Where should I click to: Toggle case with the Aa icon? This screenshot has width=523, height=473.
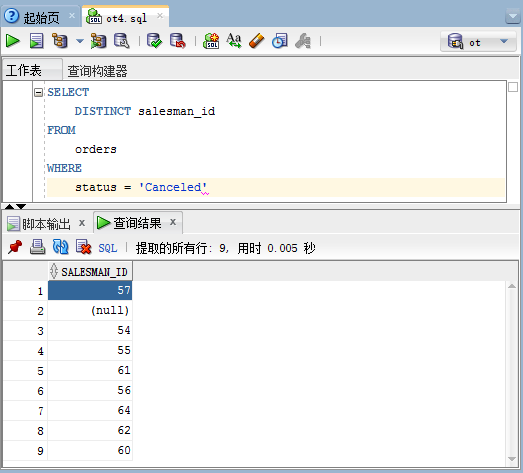[x=233, y=41]
